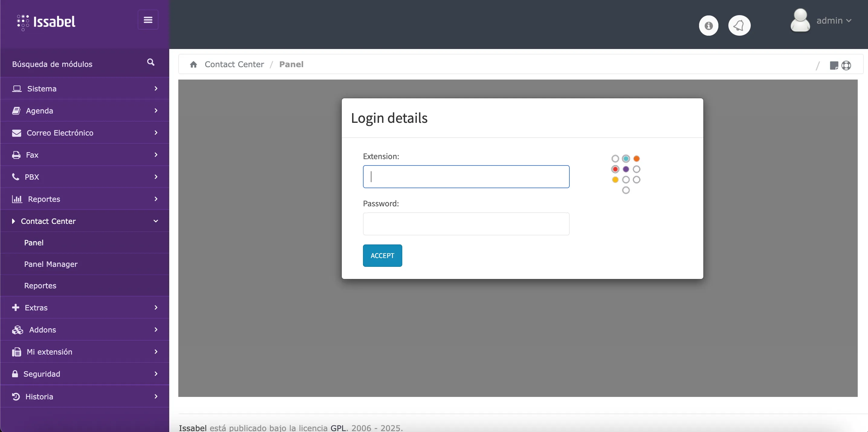Screen dimensions: 868x432
Task: Open Reportes under Contact Center
Action: point(40,286)
